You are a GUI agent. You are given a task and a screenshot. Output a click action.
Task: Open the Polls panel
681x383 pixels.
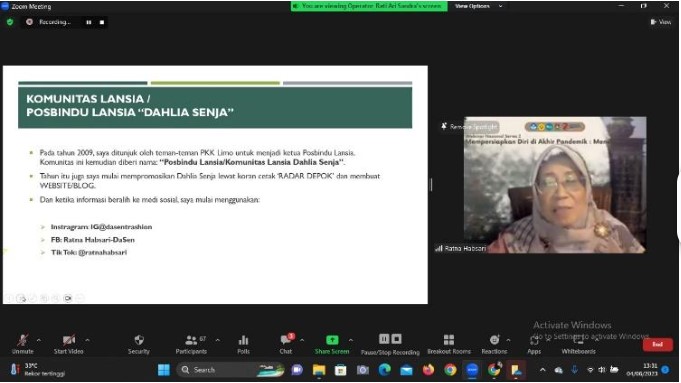pyautogui.click(x=244, y=344)
